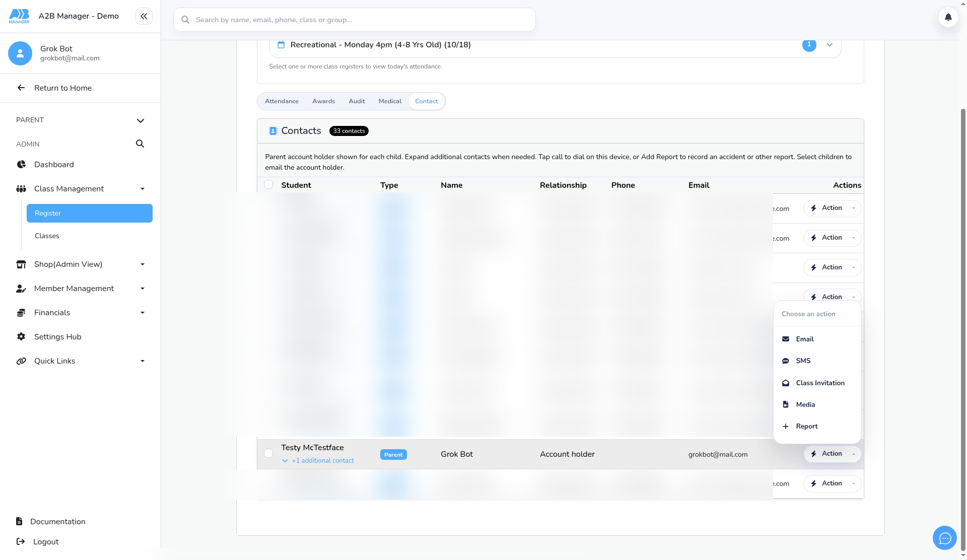
Task: Click the Shop storefront icon
Action: (21, 264)
